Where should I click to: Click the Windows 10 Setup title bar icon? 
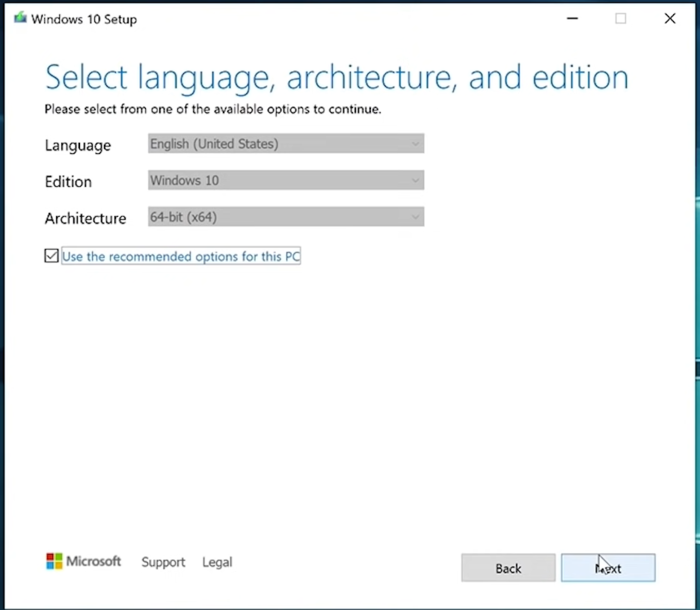(x=20, y=18)
